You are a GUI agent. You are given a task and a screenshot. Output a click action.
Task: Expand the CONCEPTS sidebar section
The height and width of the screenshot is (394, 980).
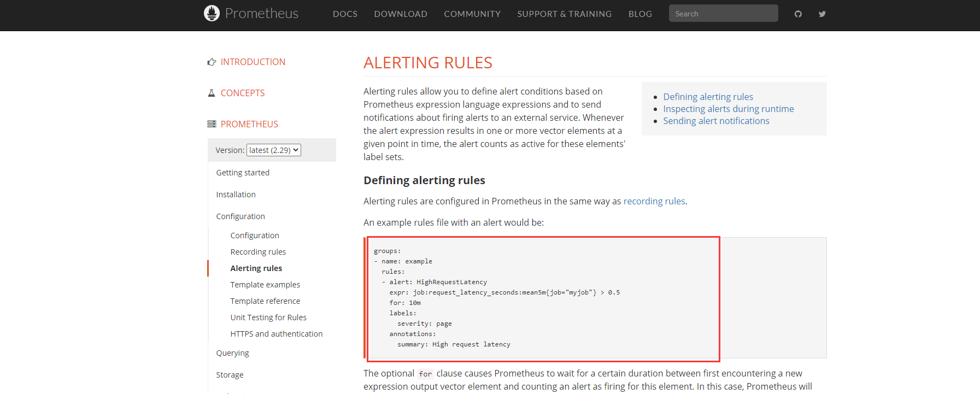point(243,93)
